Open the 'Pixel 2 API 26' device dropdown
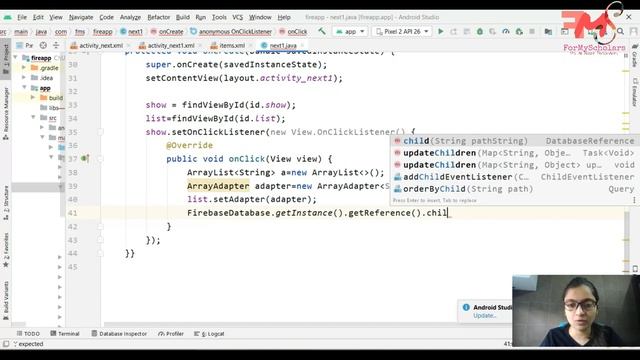The height and width of the screenshot is (360, 640). pos(402,31)
